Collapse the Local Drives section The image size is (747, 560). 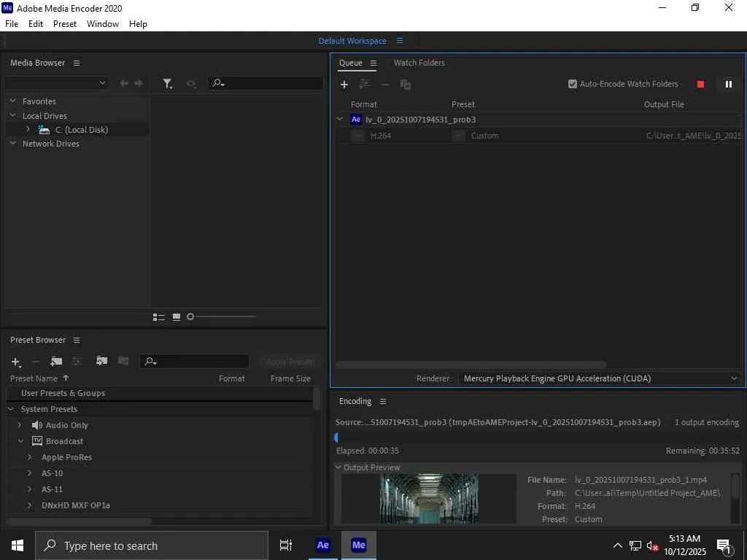point(13,115)
